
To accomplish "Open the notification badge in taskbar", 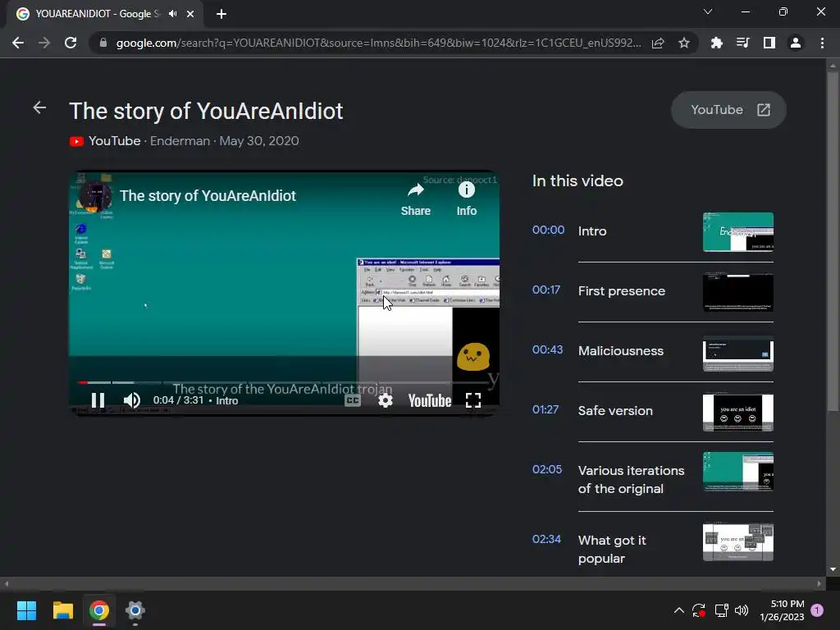I will (817, 610).
